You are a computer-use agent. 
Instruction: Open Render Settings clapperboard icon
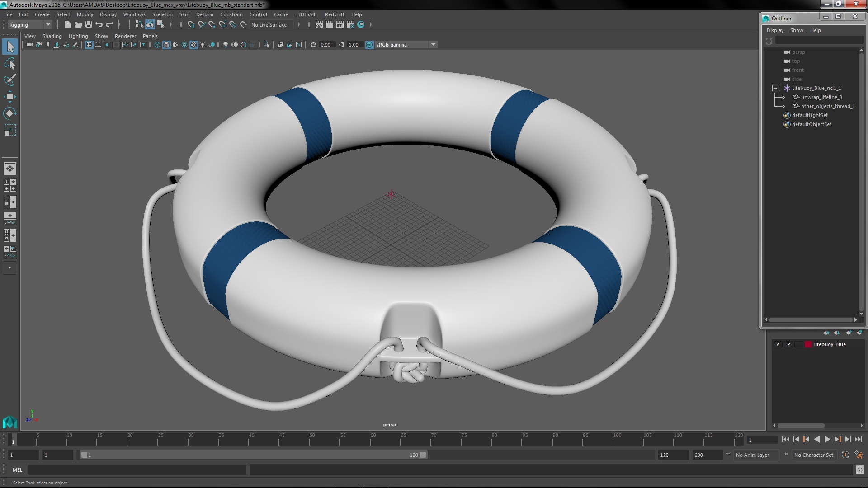tap(350, 25)
